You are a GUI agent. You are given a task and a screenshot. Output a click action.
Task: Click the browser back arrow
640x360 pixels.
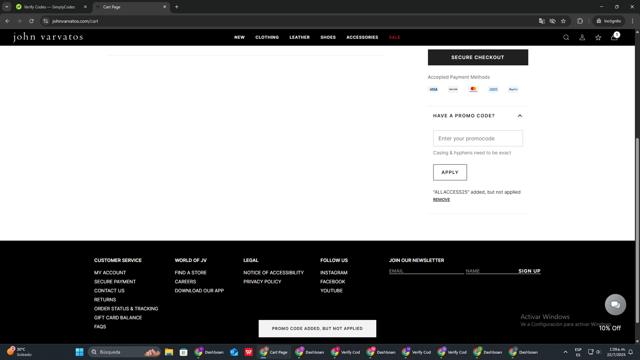[7, 21]
